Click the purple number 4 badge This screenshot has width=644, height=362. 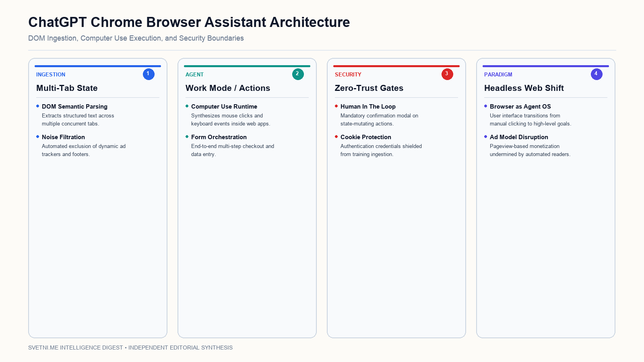click(597, 74)
